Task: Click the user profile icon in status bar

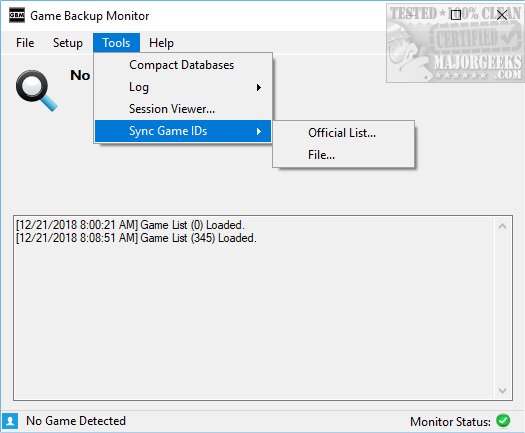Action: point(10,421)
